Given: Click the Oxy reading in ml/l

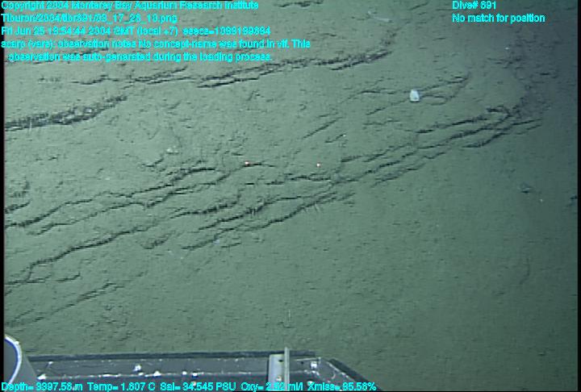Looking at the screenshot, I should pyautogui.click(x=272, y=387).
